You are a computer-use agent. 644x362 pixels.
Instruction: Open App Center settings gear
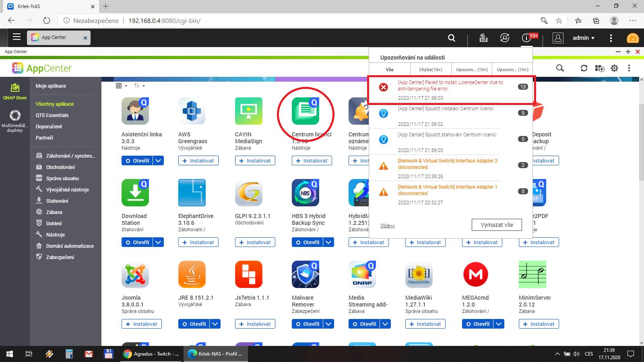(614, 68)
